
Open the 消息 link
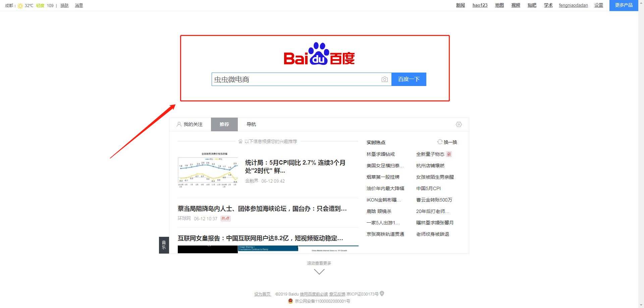79,6
